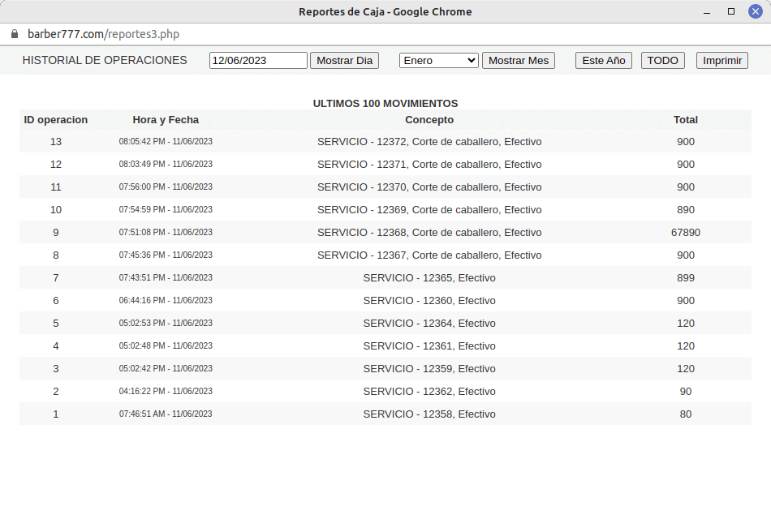
Task: Click the Concepto column header
Action: tap(429, 120)
